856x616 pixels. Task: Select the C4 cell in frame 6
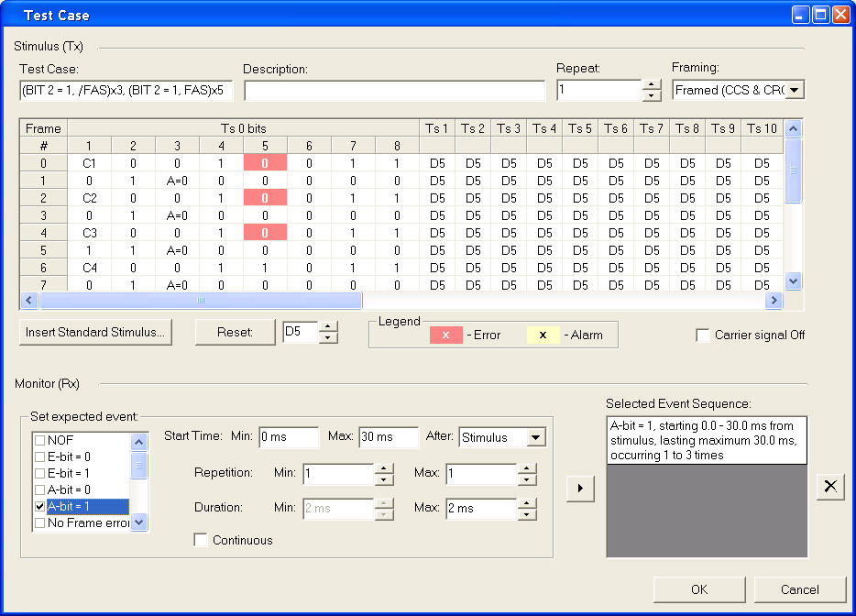(x=89, y=268)
